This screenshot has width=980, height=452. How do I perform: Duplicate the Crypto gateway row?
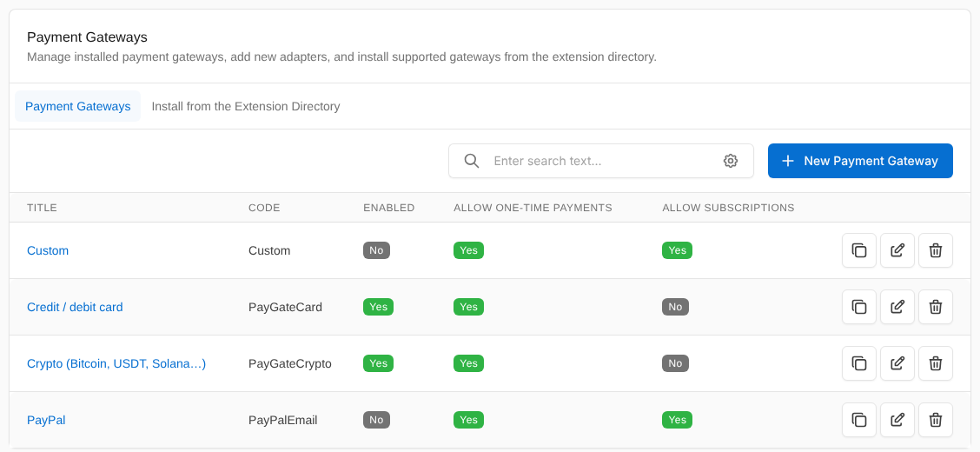click(859, 363)
